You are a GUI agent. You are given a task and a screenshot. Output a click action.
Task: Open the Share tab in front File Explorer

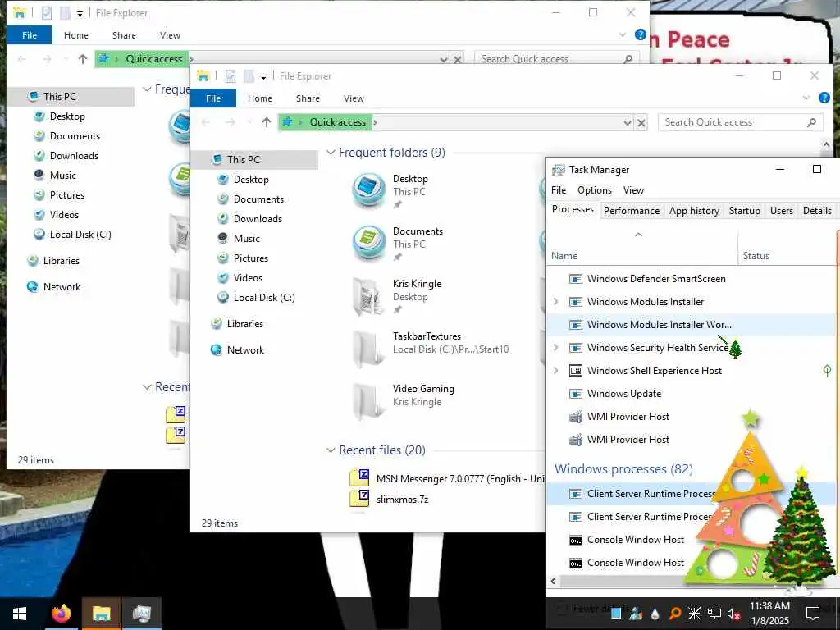(308, 98)
